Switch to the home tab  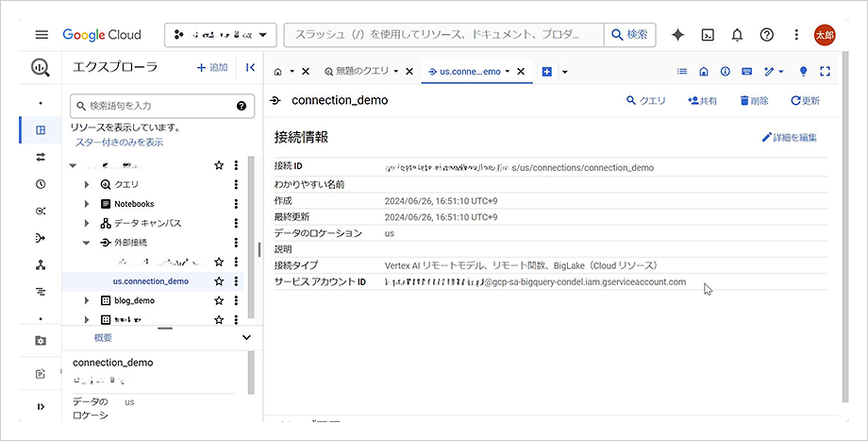pyautogui.click(x=278, y=72)
